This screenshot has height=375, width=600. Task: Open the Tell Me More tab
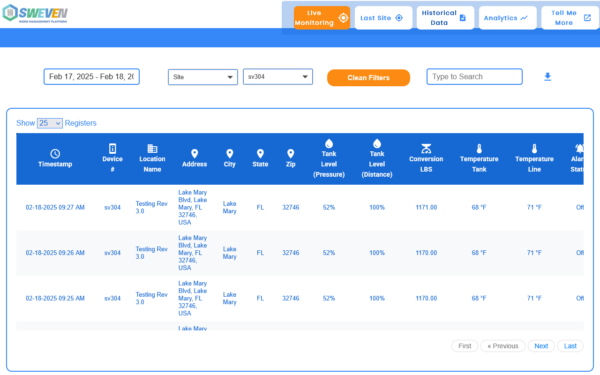(570, 18)
